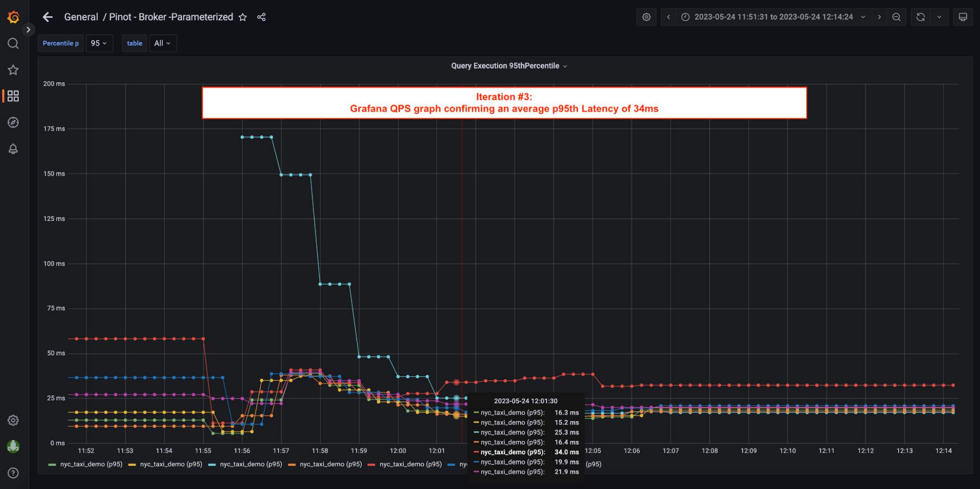Click the green legend color swatch

pos(52,465)
